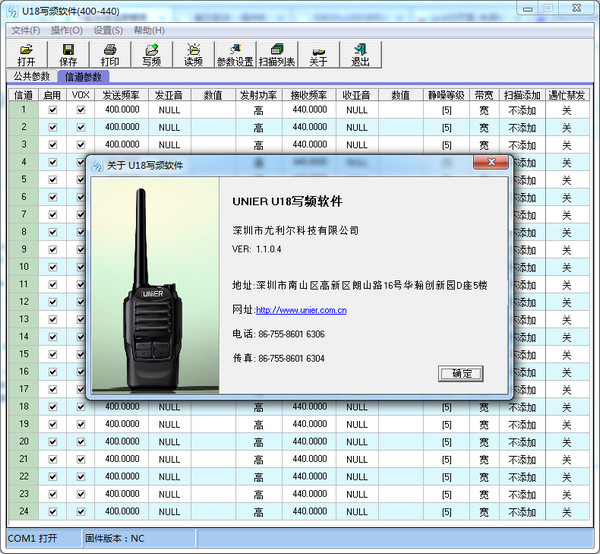Screen dimensions: 600x554
Task: Click the 关于 (About) toolbar icon
Action: pos(318,55)
